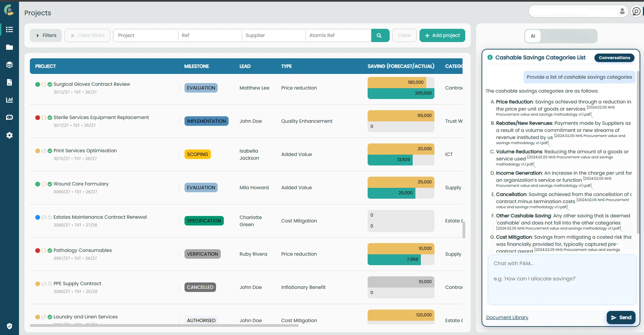Screen dimensions: 644x335
Task: Click the user profile icon in top field
Action: (622, 11)
